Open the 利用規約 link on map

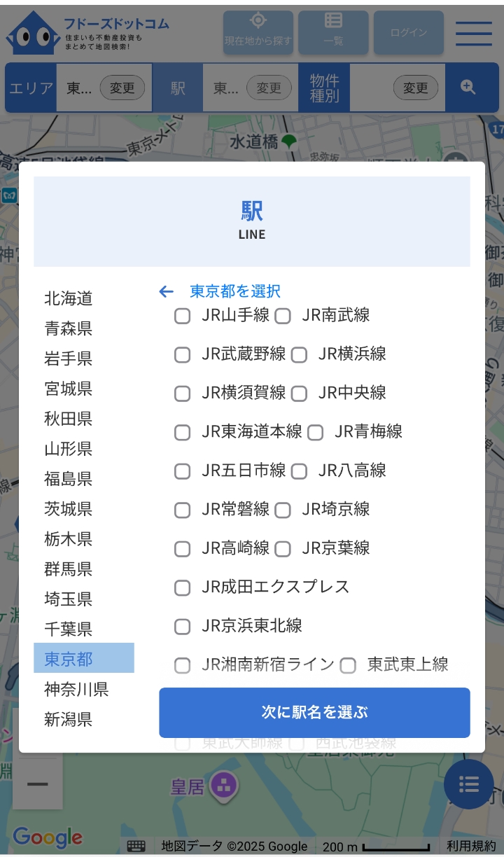[472, 846]
